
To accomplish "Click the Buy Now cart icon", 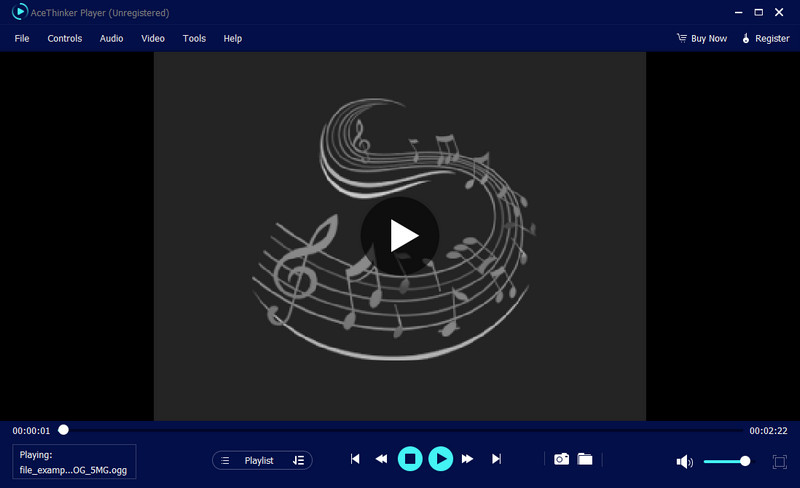I will [x=682, y=38].
